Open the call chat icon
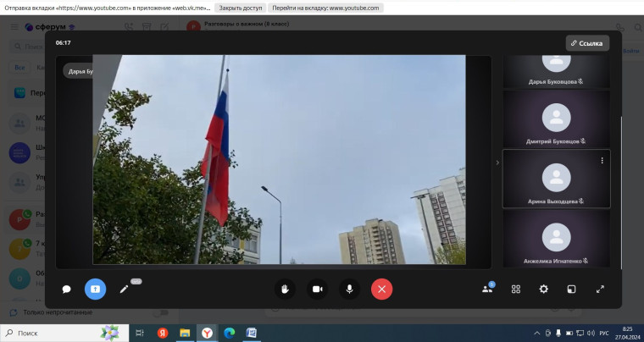 pos(67,290)
